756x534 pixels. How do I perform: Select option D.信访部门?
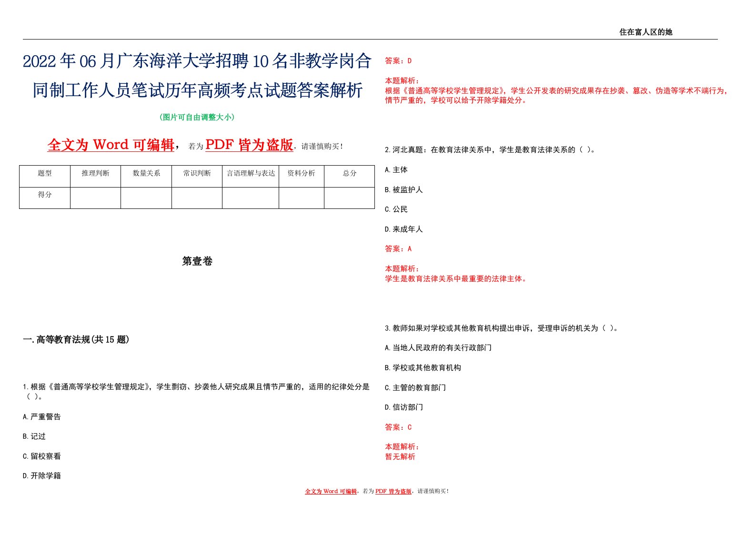(x=404, y=407)
